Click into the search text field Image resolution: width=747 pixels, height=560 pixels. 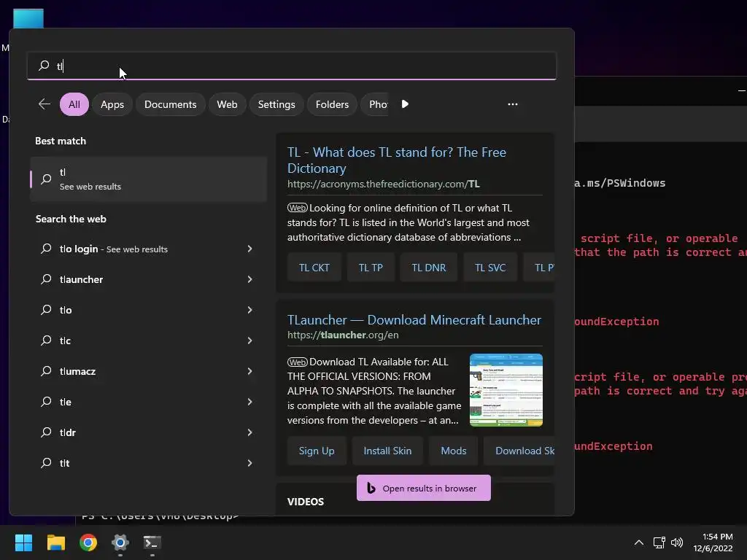pyautogui.click(x=292, y=65)
